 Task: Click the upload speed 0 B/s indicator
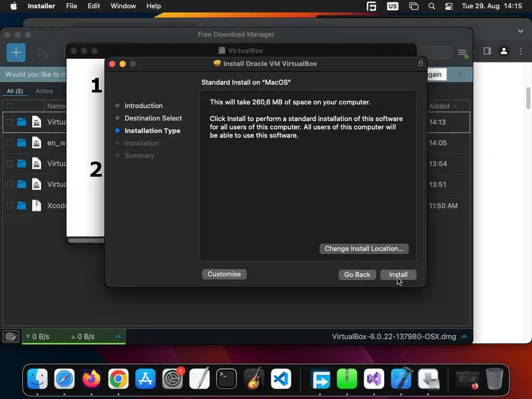coord(83,337)
